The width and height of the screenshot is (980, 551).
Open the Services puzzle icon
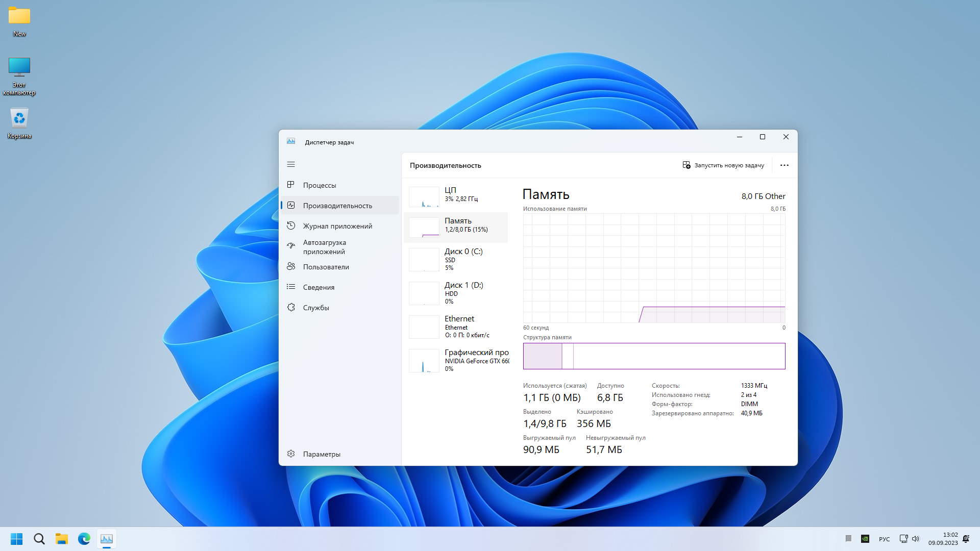click(x=291, y=307)
